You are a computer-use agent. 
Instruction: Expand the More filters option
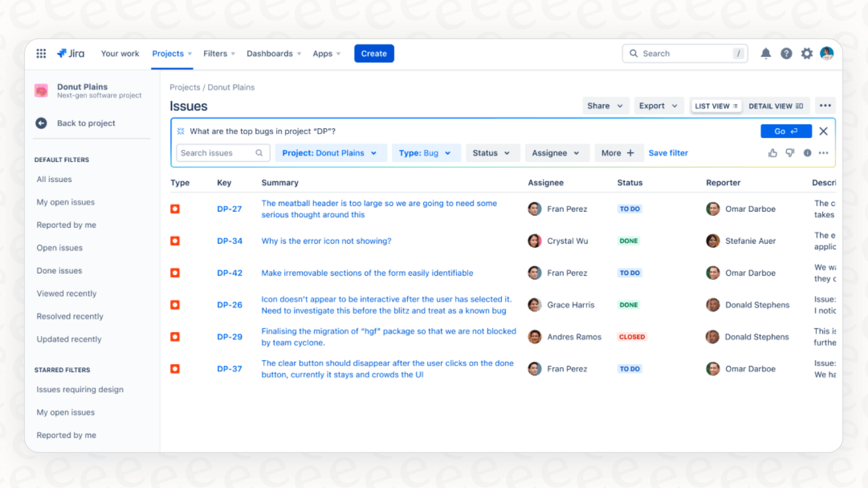[x=618, y=153]
